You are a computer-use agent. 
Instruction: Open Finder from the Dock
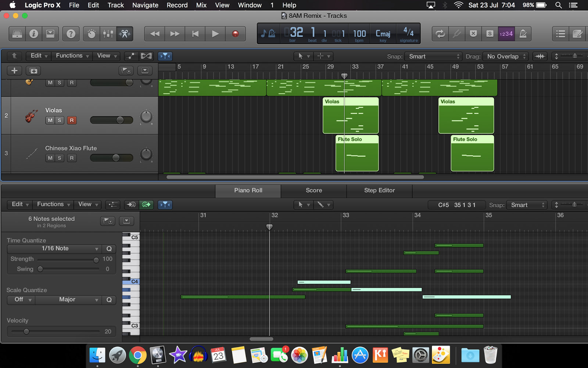click(97, 355)
